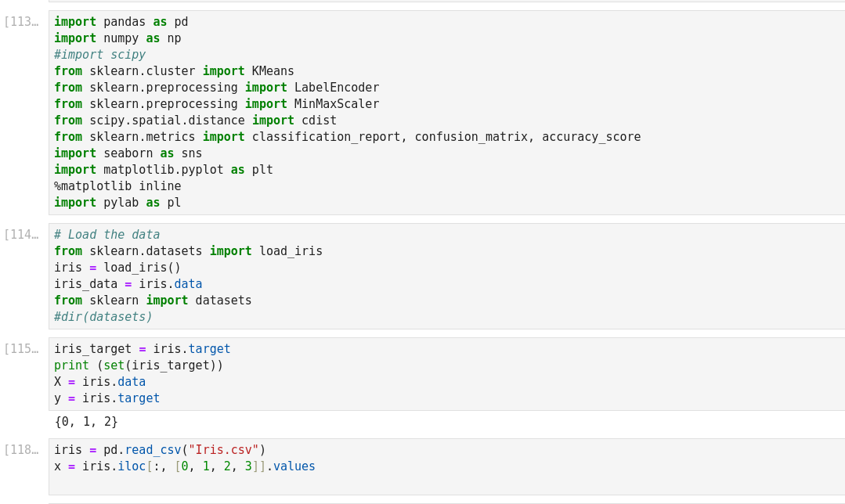Click the '#import scipy' comment line

[x=99, y=55]
